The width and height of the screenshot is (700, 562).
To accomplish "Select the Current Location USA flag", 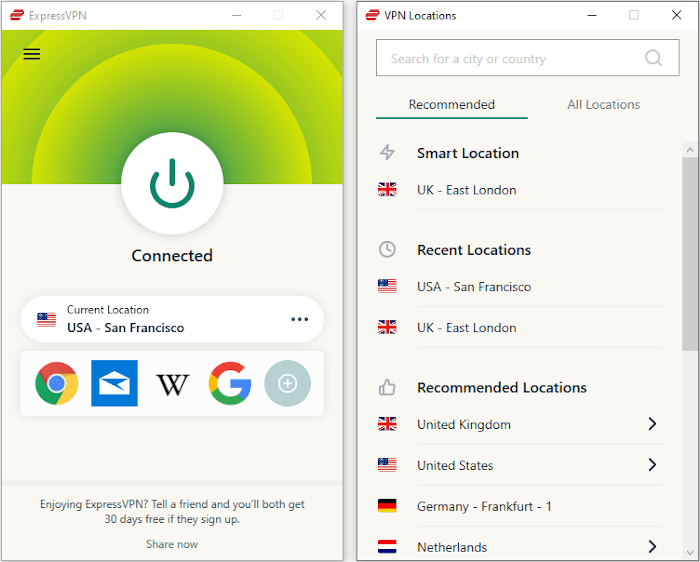I will pos(46,320).
